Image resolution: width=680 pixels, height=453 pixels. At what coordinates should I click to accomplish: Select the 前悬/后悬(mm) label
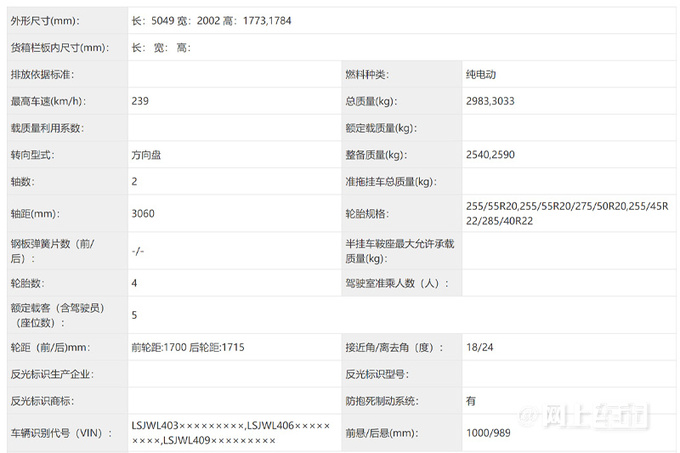pyautogui.click(x=382, y=433)
